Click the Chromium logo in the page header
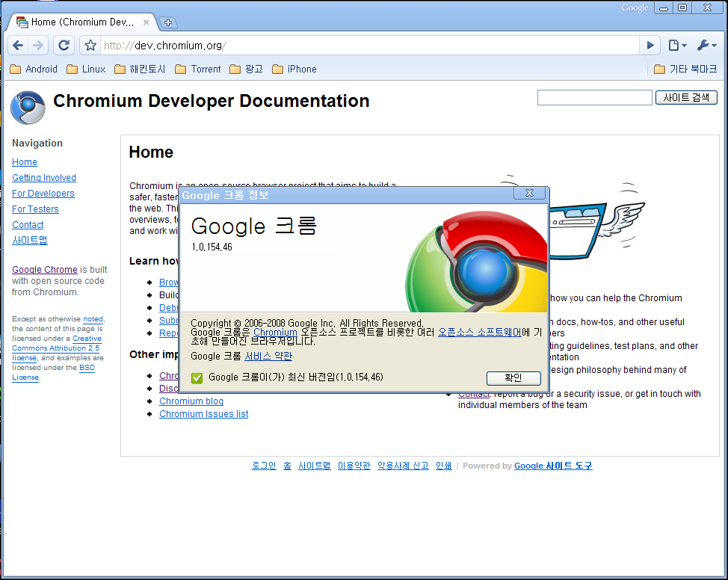Screen dimensions: 728x580 click(x=28, y=108)
